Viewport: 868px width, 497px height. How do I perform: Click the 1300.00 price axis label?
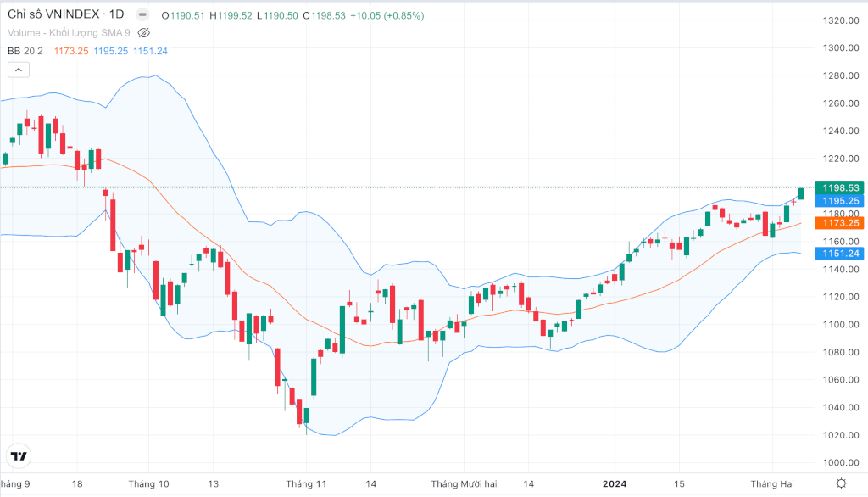(841, 47)
